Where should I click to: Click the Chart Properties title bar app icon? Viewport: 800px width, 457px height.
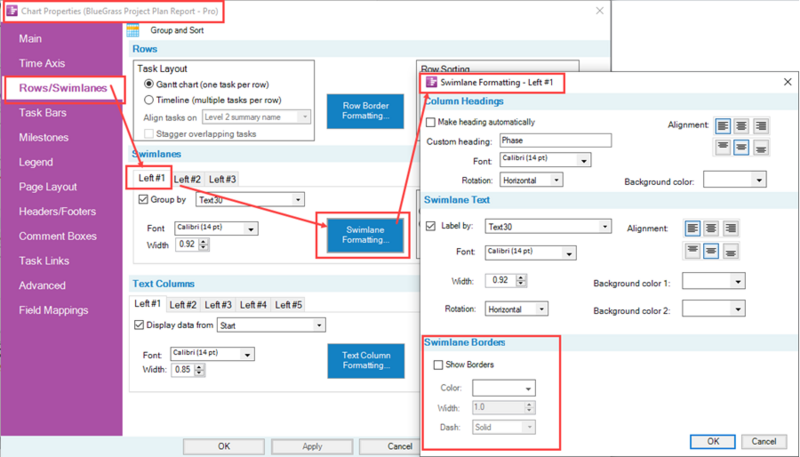tap(12, 11)
